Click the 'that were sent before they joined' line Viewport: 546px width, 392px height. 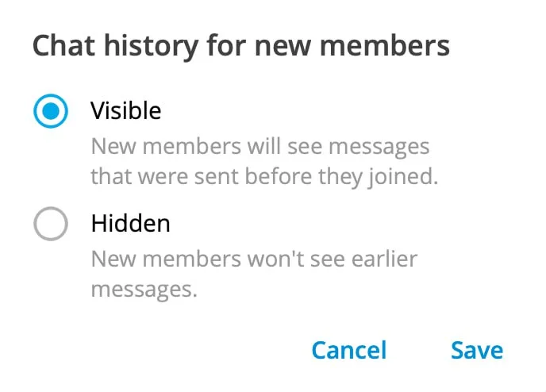click(263, 175)
